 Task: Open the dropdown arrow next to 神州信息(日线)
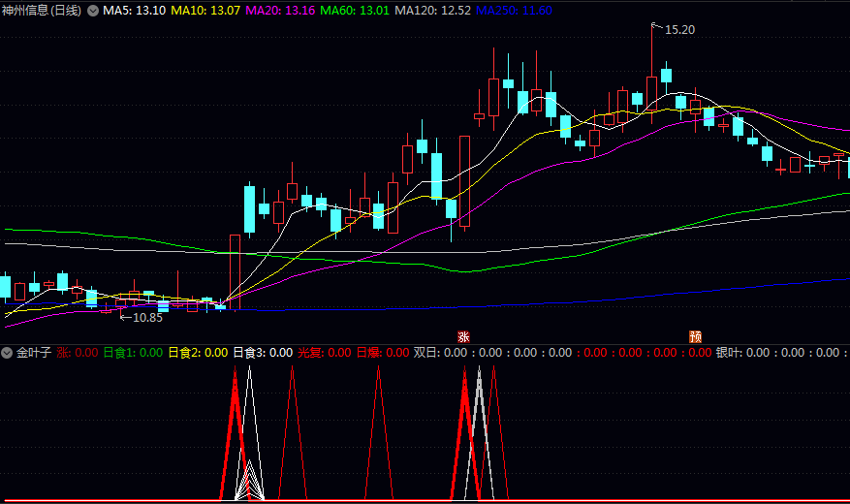tap(93, 11)
